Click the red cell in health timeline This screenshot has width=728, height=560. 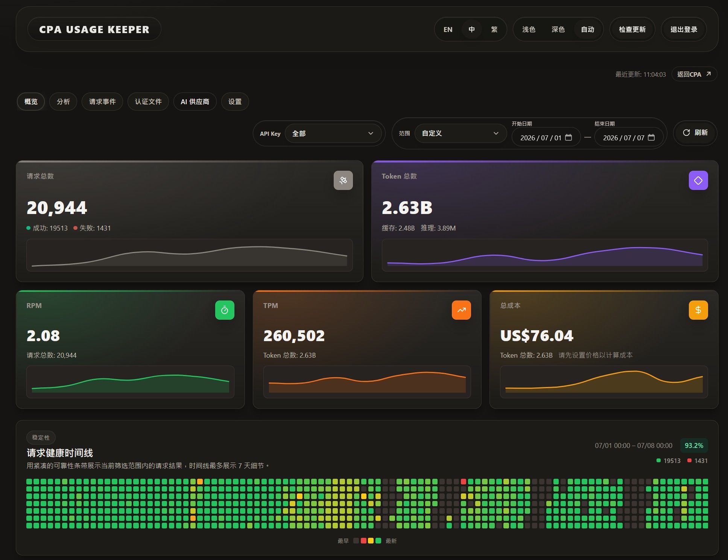coord(464,482)
